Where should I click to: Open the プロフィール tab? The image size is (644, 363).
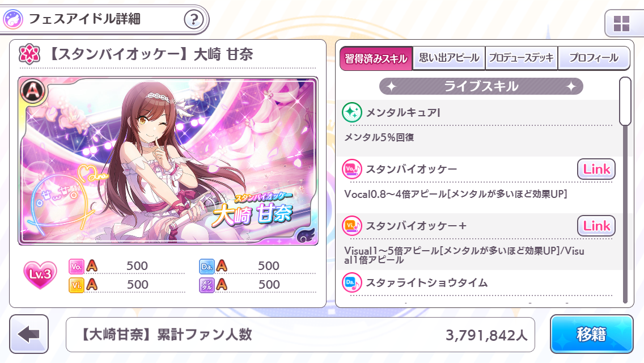[x=594, y=58]
